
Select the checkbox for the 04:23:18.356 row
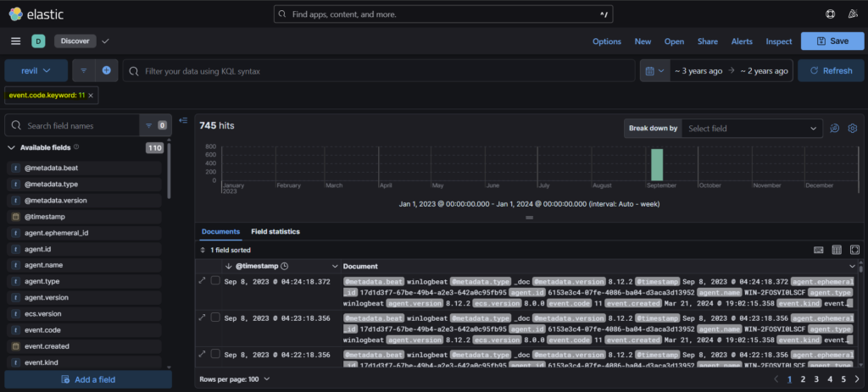point(215,317)
